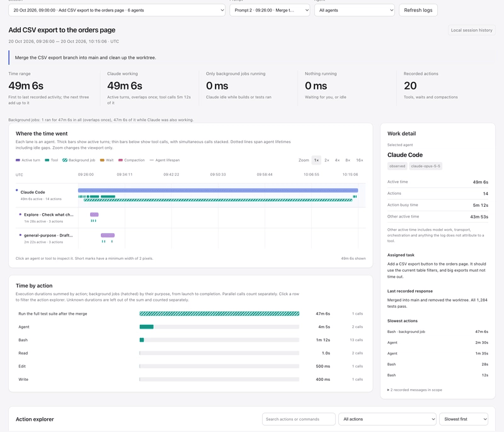The width and height of the screenshot is (504, 432).
Task: Filter by the Edit row in Time by action
Action: [191, 366]
